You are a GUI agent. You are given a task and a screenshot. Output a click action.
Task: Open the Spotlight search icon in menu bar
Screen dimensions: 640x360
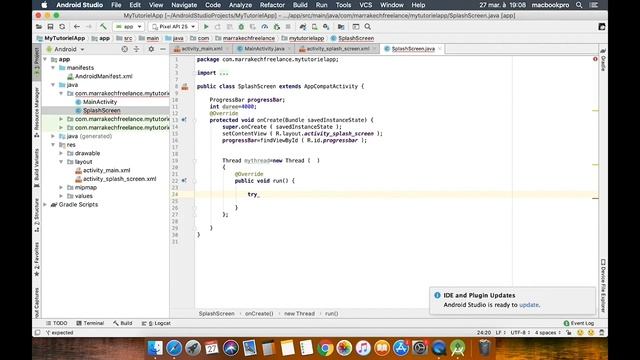[579, 5]
